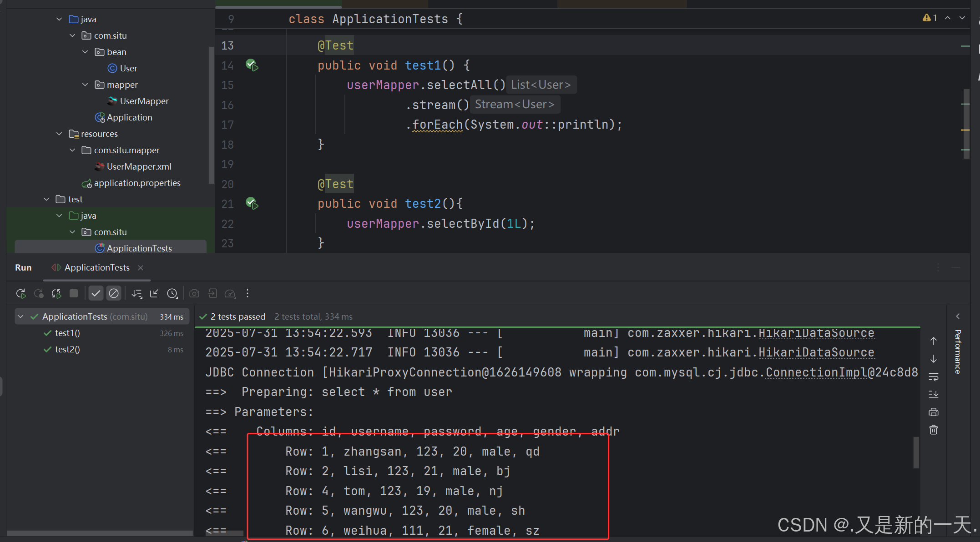
Task: Go to previous highlighted error arrow
Action: (x=948, y=18)
